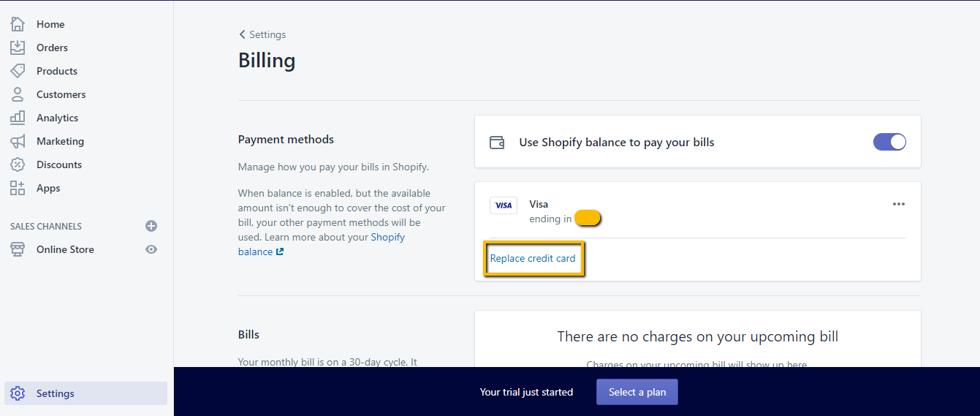Open Settings in the sidebar

[x=56, y=393]
